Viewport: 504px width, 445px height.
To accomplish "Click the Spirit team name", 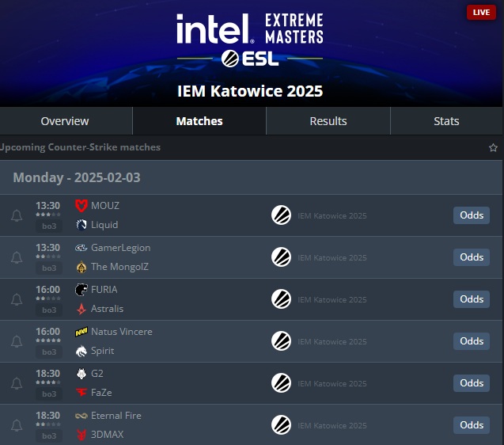I will point(103,351).
